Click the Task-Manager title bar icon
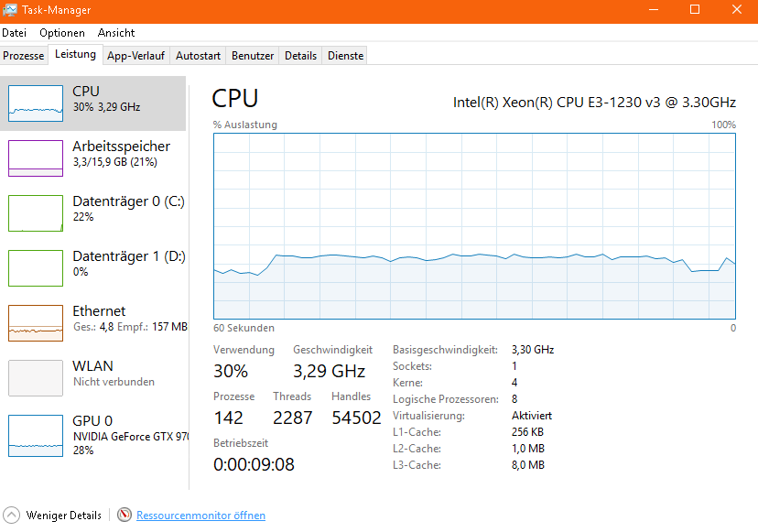This screenshot has height=532, width=758. [x=9, y=9]
